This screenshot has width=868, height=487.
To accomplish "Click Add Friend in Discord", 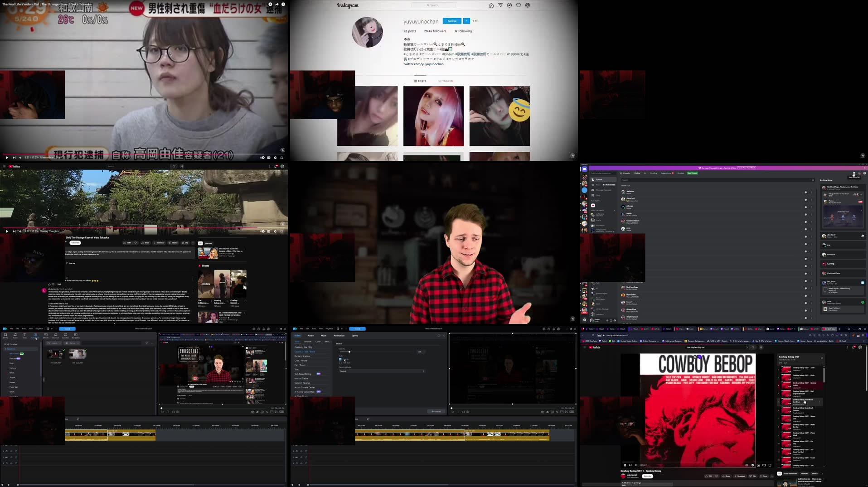I will [x=693, y=173].
